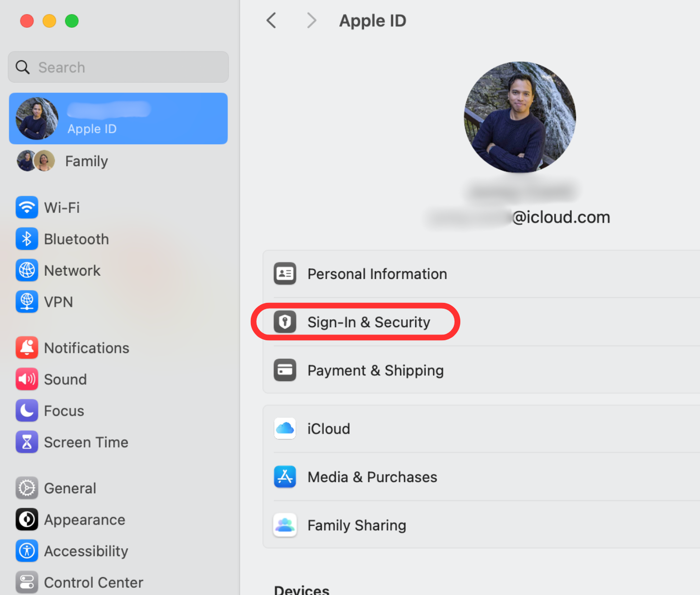Click the Media & Purchases App Store icon
This screenshot has height=595, width=700.
[285, 477]
